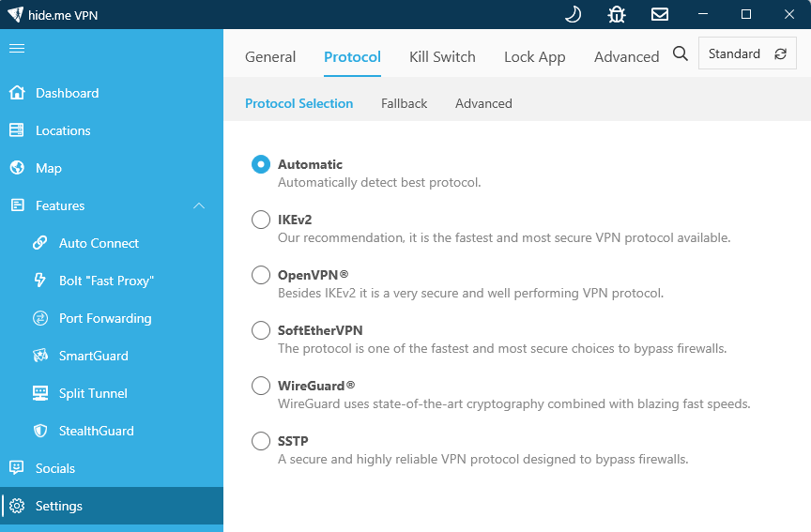Switch to the Kill Switch tab
The width and height of the screenshot is (811, 532).
coord(442,56)
